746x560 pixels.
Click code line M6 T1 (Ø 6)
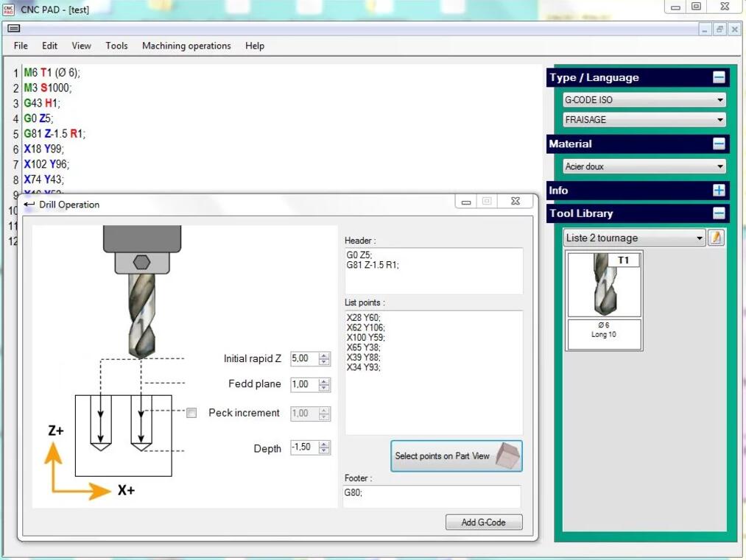click(x=52, y=73)
